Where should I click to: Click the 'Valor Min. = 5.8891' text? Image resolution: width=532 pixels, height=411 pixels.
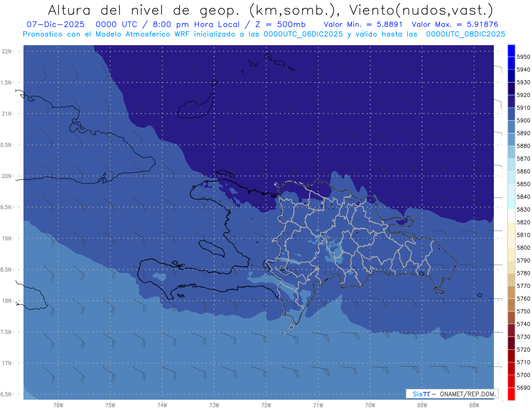[x=364, y=24]
